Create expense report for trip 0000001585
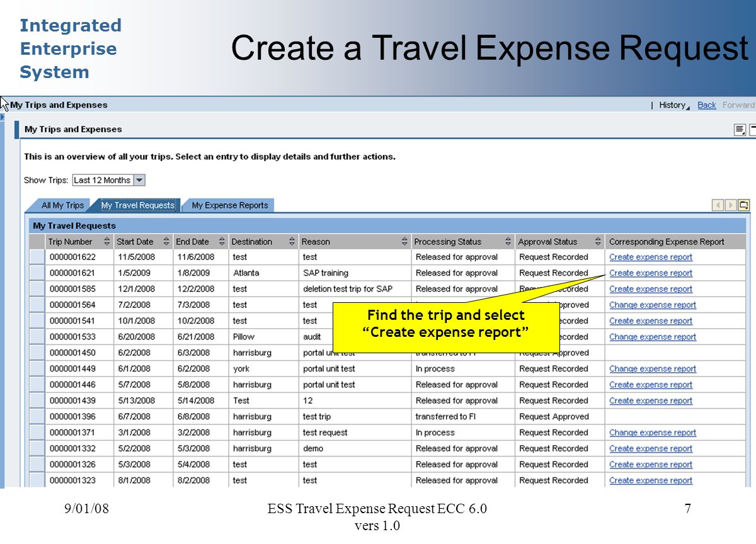 [x=651, y=289]
